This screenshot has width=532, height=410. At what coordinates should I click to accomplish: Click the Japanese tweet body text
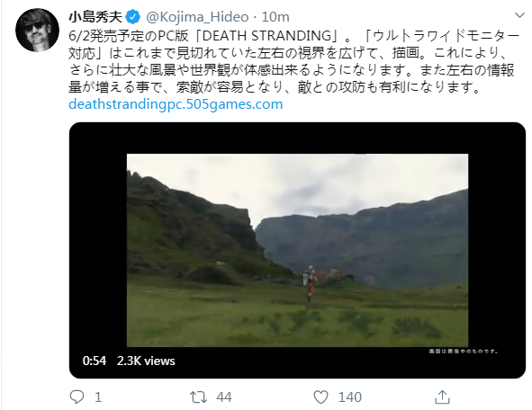pos(293,61)
